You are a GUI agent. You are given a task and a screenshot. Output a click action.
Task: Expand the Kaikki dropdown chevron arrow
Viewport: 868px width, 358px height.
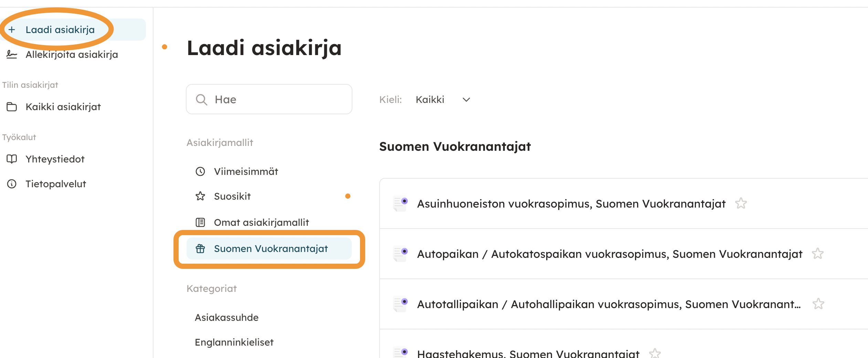466,99
